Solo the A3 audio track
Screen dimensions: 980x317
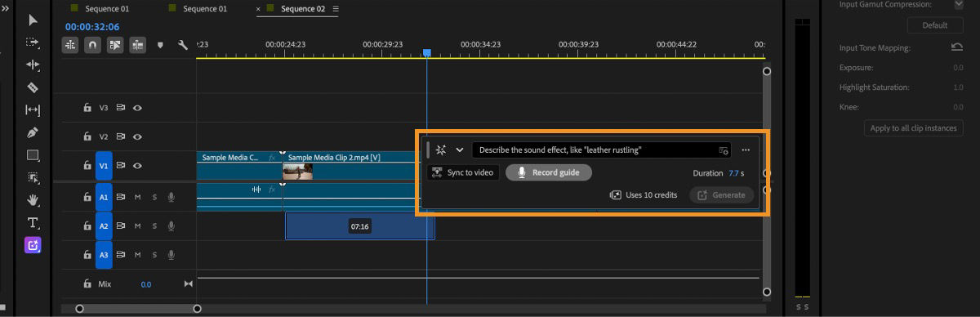154,255
